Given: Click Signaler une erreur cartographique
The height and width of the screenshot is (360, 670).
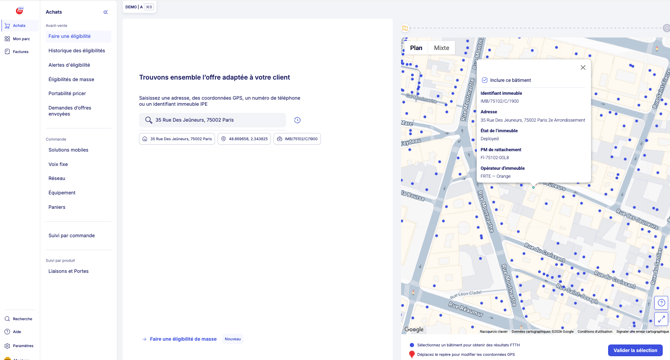Looking at the screenshot, I should 642,331.
